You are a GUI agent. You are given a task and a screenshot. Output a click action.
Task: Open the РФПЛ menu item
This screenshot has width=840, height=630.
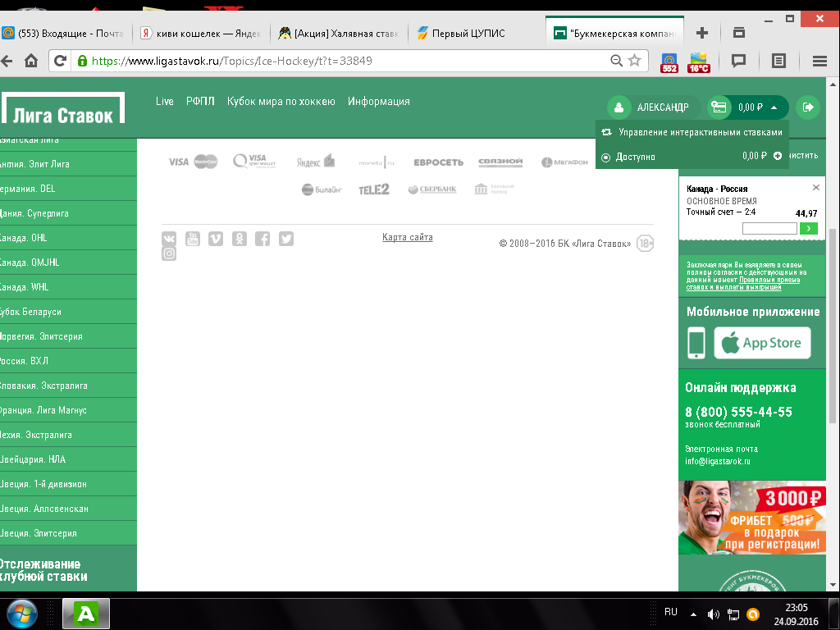200,101
